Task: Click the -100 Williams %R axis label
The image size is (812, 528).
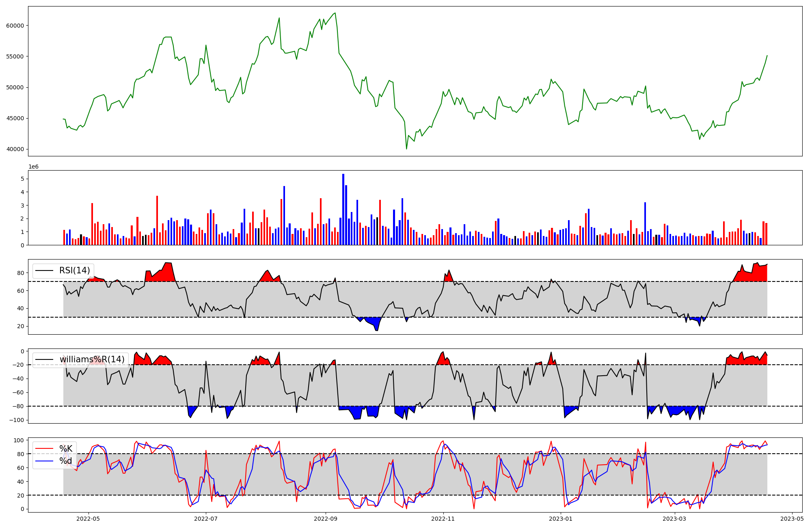Action: [x=16, y=420]
